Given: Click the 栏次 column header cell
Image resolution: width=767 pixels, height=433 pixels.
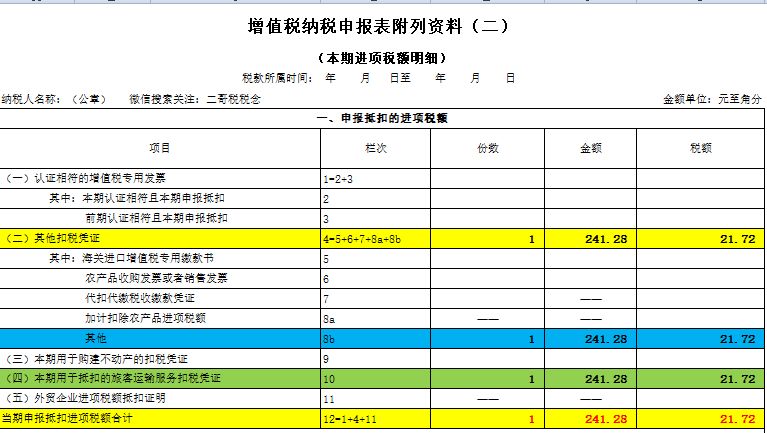Looking at the screenshot, I should (375, 148).
